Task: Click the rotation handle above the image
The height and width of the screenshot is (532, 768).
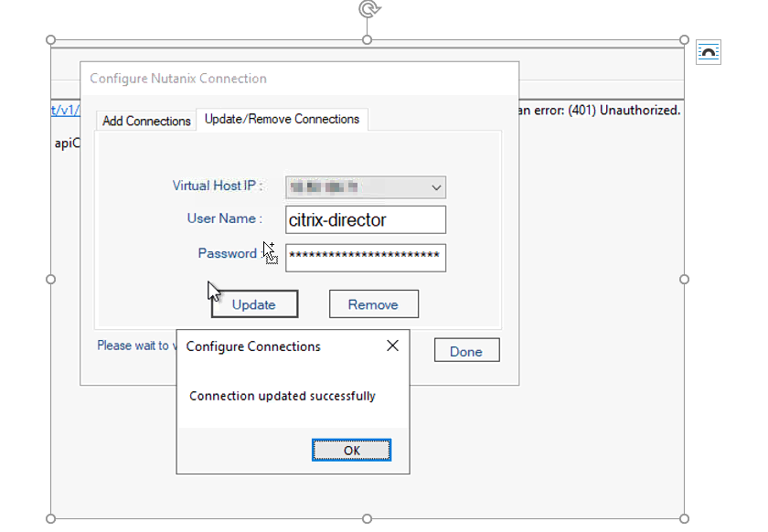Action: pos(369,9)
